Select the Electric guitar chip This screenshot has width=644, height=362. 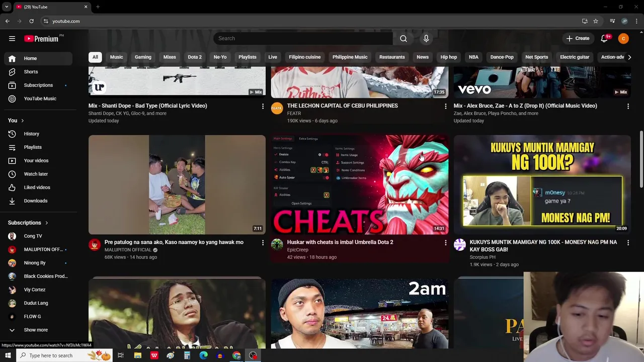pyautogui.click(x=575, y=57)
